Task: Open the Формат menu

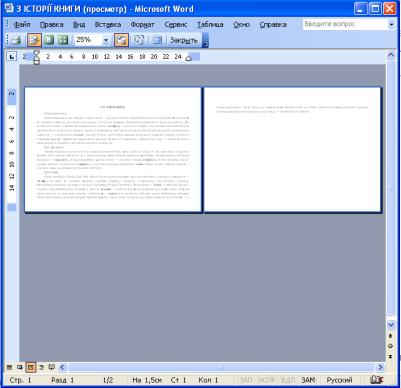Action: 142,25
